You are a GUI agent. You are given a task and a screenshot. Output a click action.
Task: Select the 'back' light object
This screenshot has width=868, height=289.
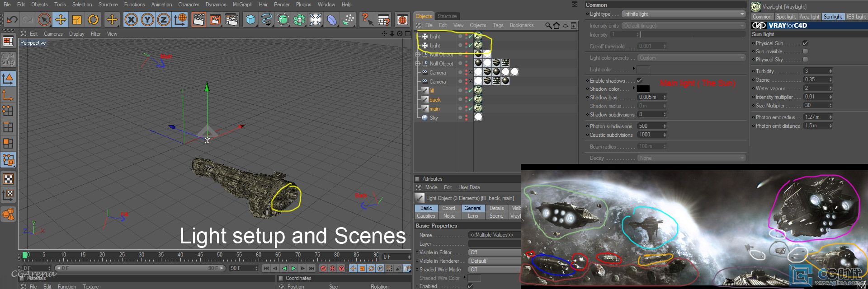[435, 100]
